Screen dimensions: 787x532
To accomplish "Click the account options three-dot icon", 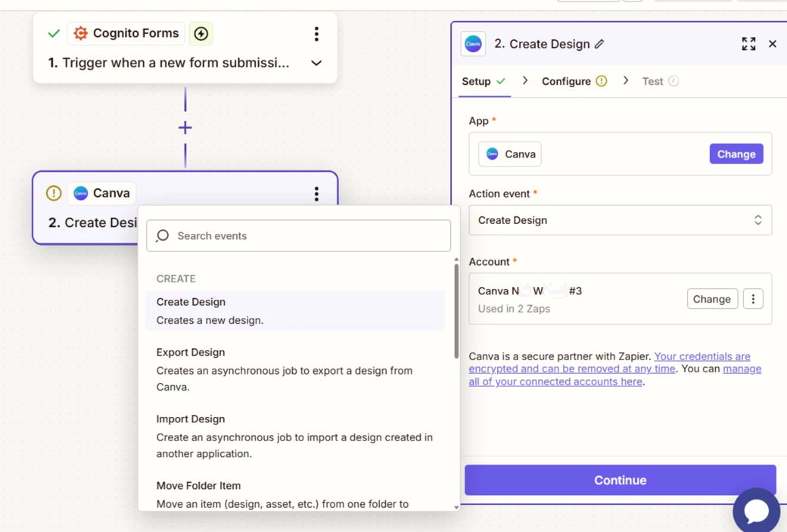I will coord(753,299).
